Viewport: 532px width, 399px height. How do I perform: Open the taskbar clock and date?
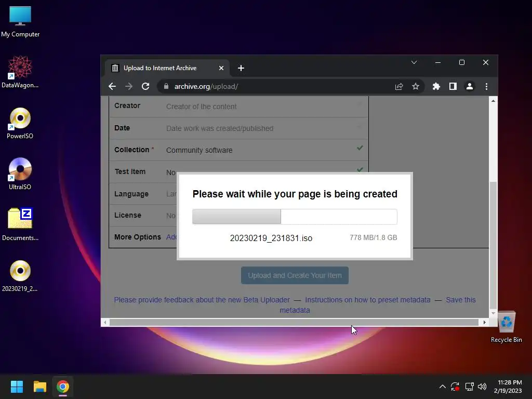point(508,387)
